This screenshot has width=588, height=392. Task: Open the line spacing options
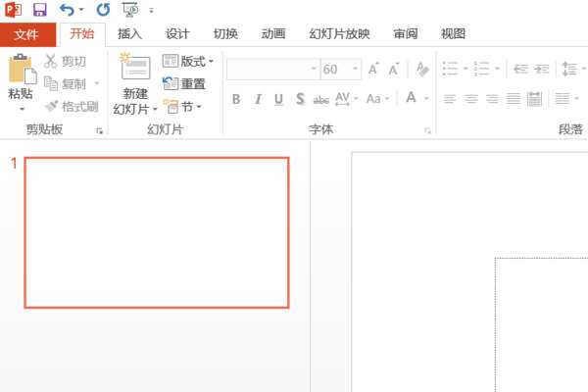[573, 69]
